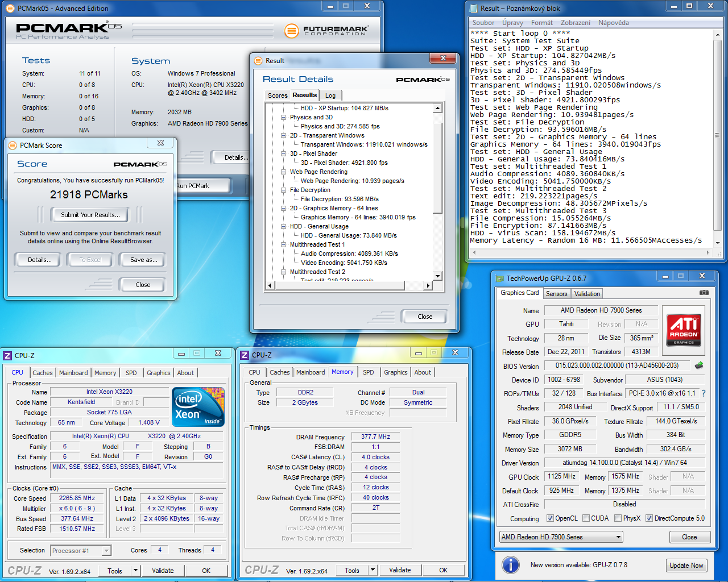Open Soubor menu in Notepad
728x582 pixels.
(x=483, y=23)
